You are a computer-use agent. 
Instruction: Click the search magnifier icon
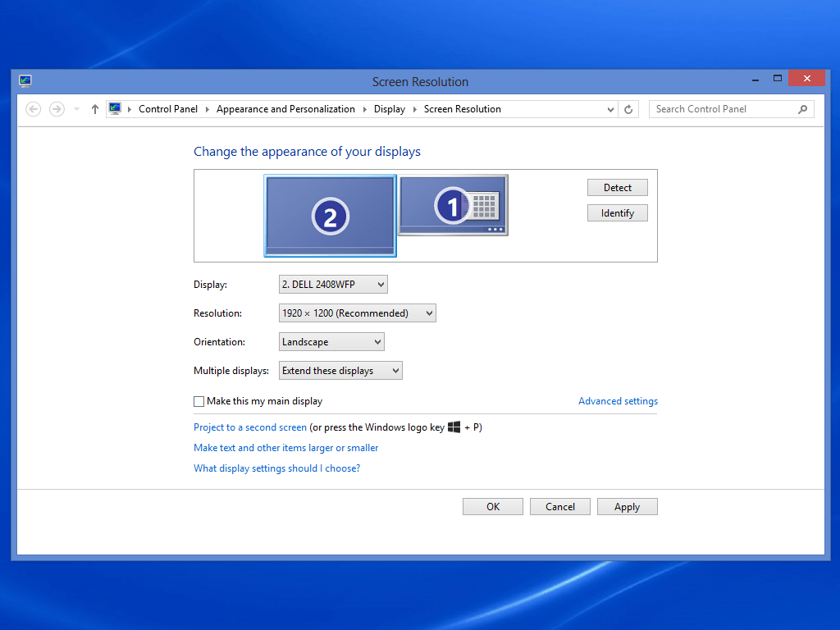802,109
